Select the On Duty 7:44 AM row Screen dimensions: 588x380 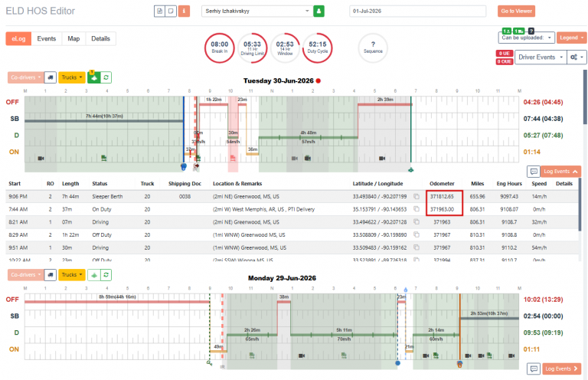pyautogui.click(x=292, y=209)
